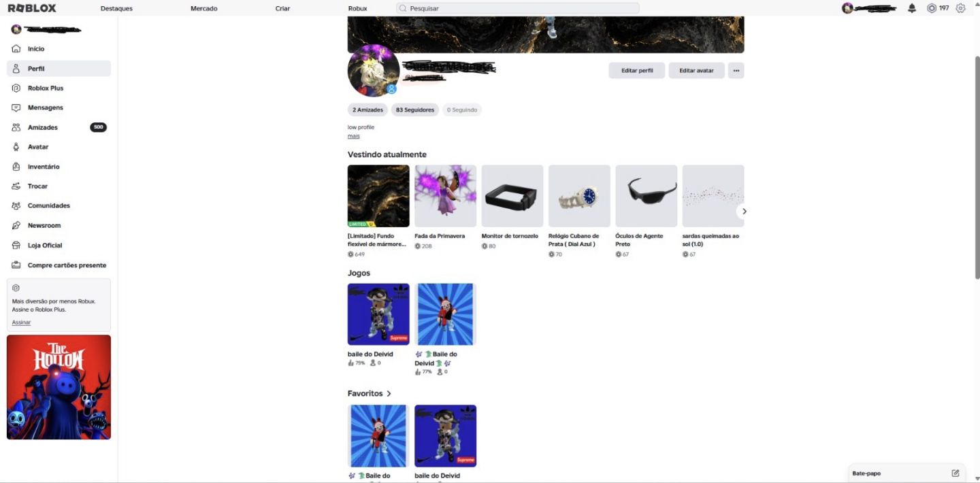980x483 pixels.
Task: Open the Óculos de Agente Preto thumbnail
Action: [646, 196]
